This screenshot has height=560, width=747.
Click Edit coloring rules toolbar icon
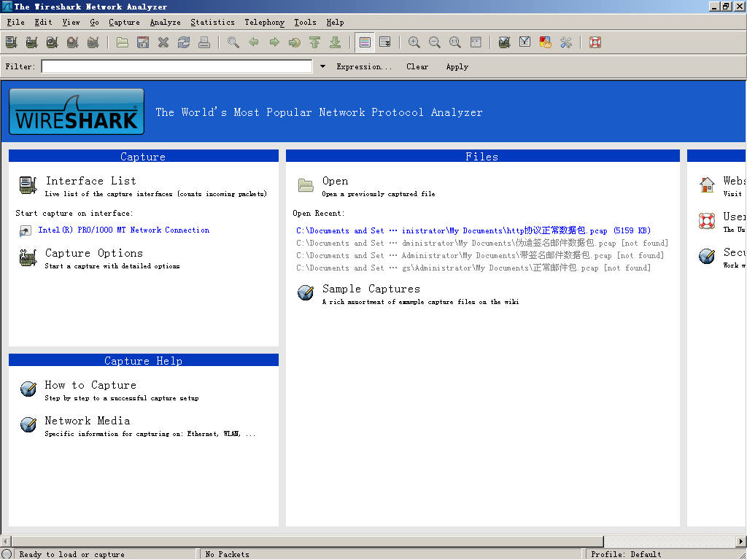[x=546, y=42]
